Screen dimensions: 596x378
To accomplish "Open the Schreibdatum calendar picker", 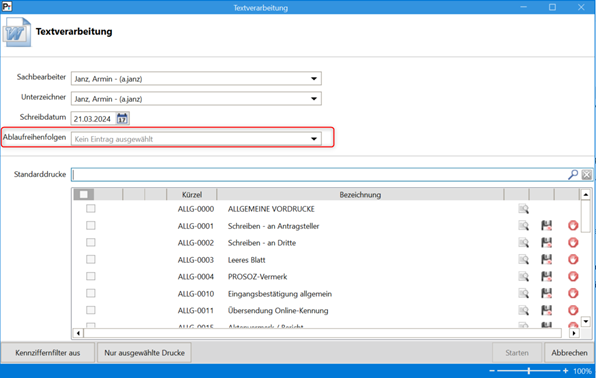I will point(122,119).
